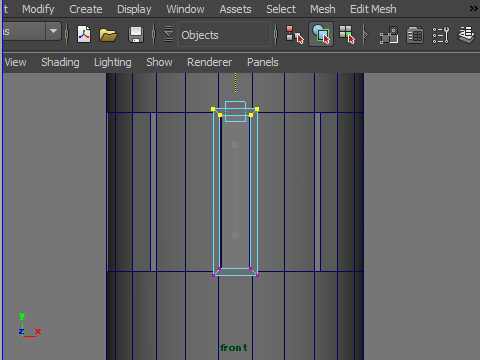Click the Save Scene floppy icon
The image size is (480, 360).
[136, 35]
